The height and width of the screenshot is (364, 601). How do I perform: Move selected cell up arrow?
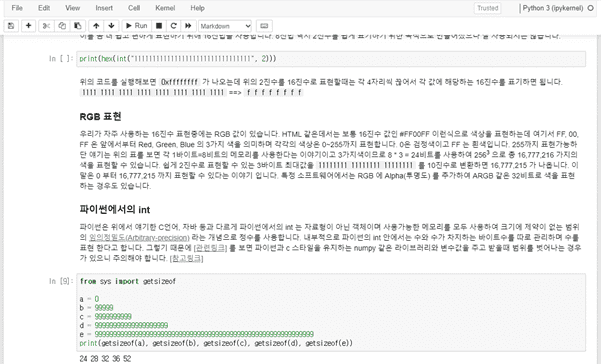tap(96, 26)
